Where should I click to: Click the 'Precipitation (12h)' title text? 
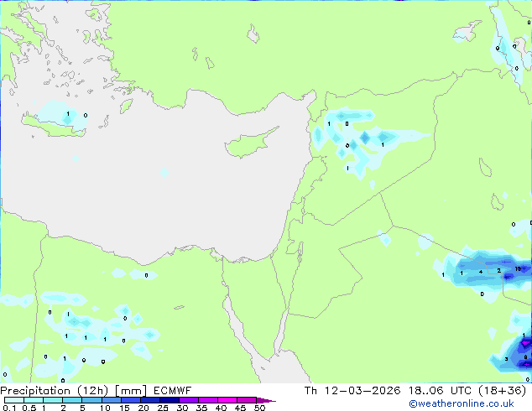[55, 391]
